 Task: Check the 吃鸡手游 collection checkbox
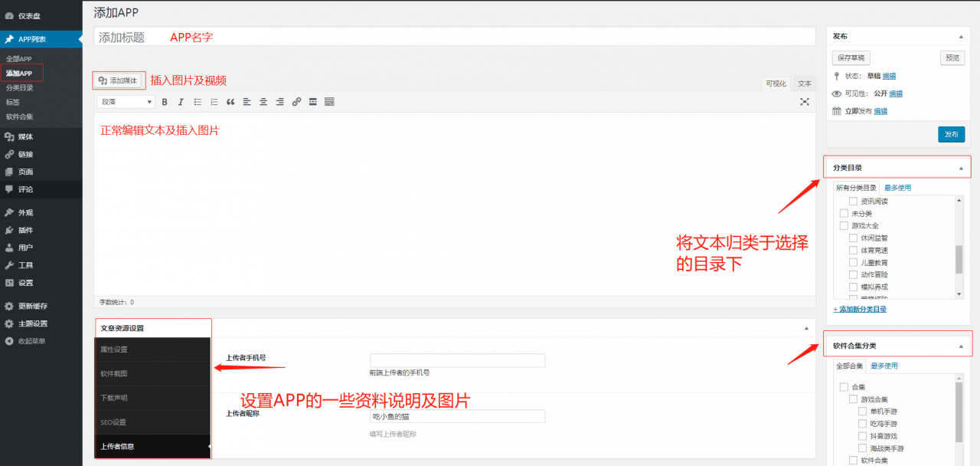[x=863, y=424]
